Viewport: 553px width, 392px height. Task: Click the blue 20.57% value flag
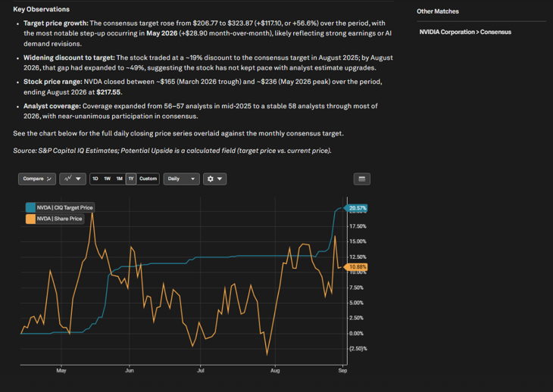[356, 208]
